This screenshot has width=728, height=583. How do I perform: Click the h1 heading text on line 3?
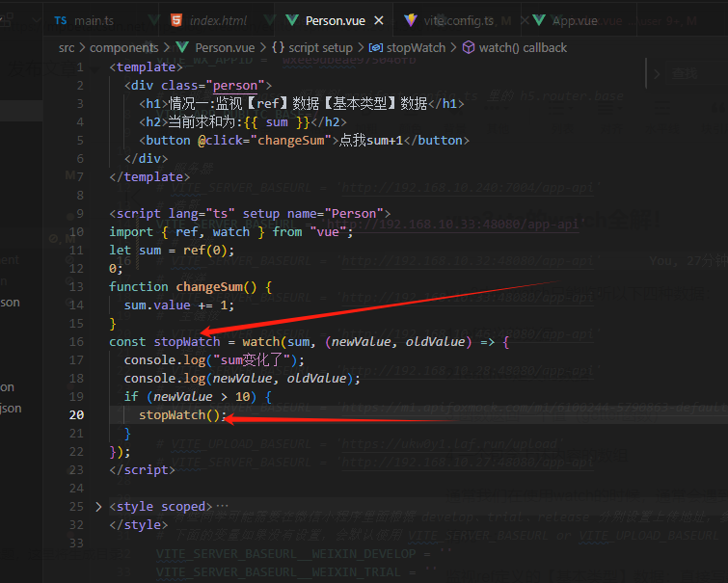click(x=298, y=103)
